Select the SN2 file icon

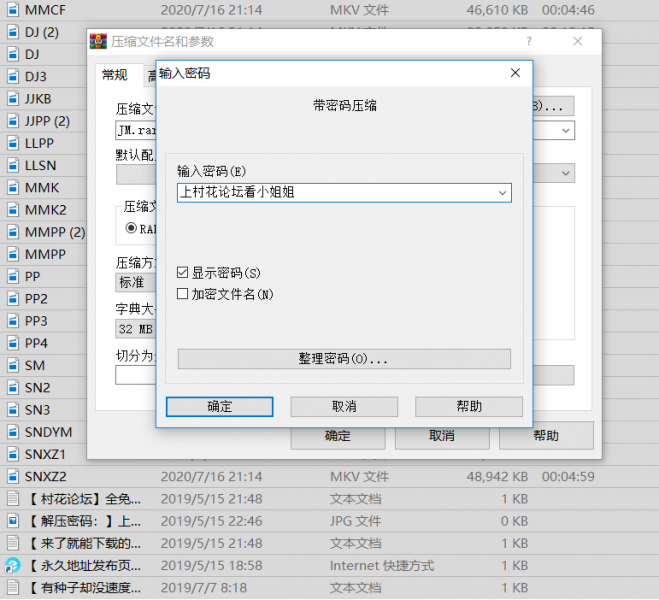click(13, 387)
